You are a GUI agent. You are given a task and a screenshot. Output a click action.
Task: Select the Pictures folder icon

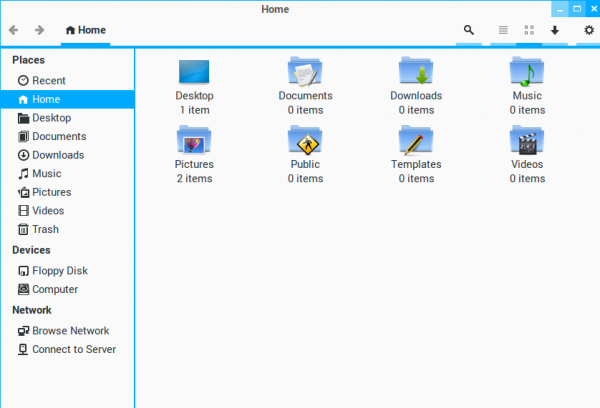[194, 140]
